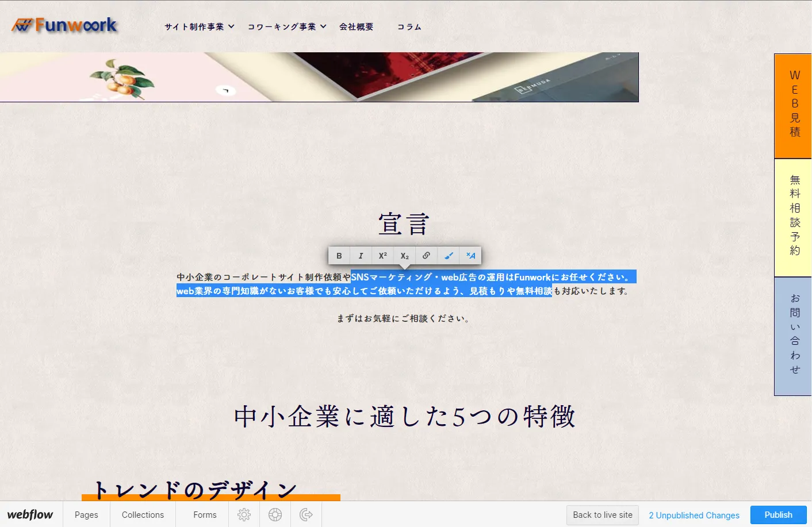
Task: Clear text formatting with the ×A icon
Action: point(470,255)
